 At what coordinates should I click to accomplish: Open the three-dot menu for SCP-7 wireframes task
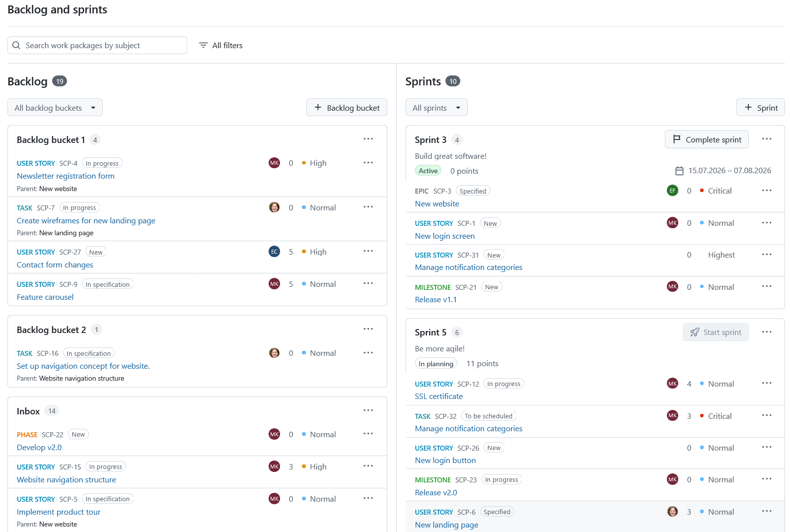point(368,207)
